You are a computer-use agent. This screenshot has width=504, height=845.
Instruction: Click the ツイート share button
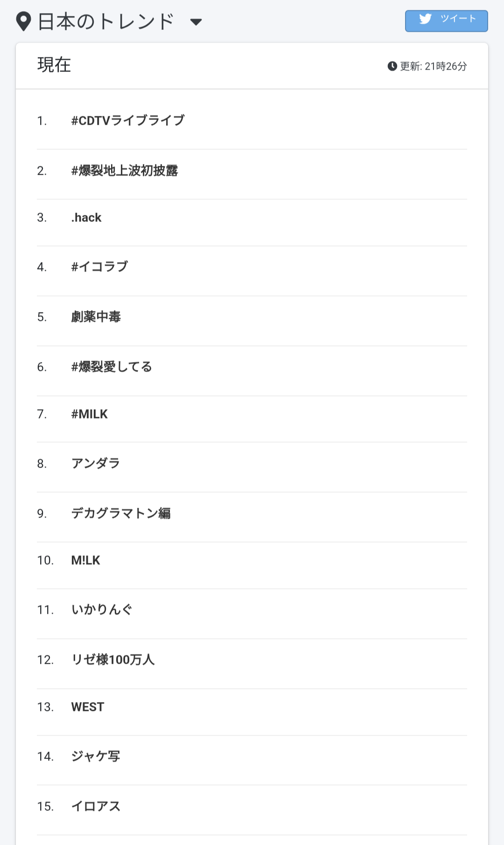click(x=446, y=21)
